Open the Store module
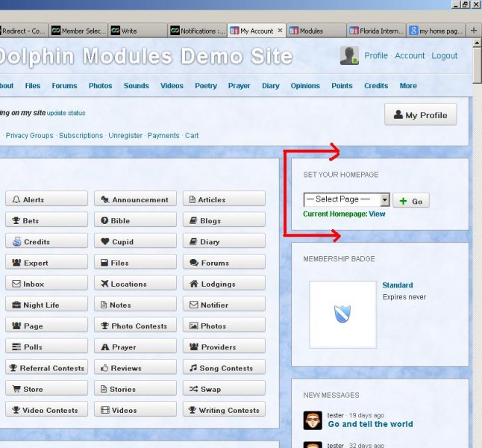 coord(46,389)
